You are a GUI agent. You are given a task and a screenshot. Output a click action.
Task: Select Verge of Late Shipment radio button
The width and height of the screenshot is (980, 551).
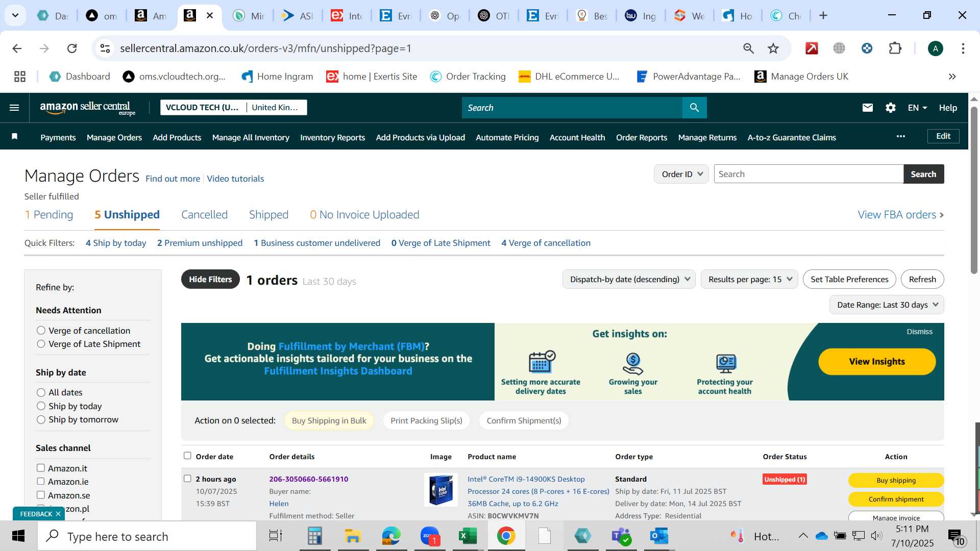tap(41, 344)
